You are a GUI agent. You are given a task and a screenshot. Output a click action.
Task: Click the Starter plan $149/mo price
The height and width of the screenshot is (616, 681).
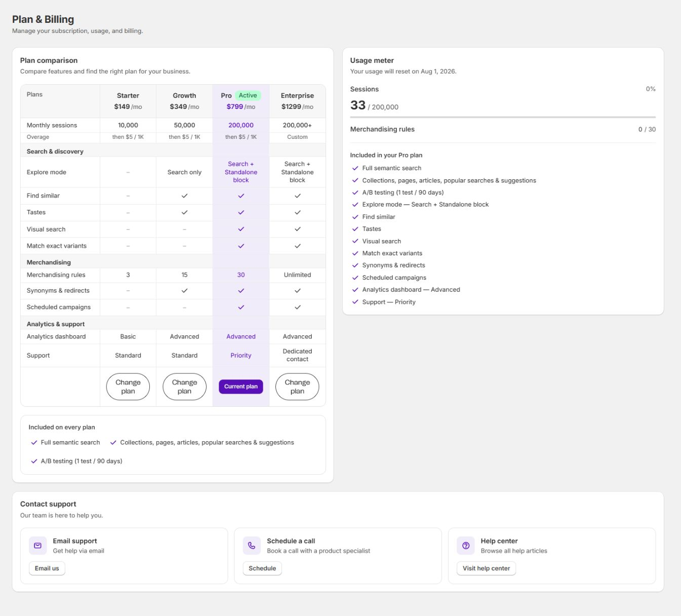(128, 106)
